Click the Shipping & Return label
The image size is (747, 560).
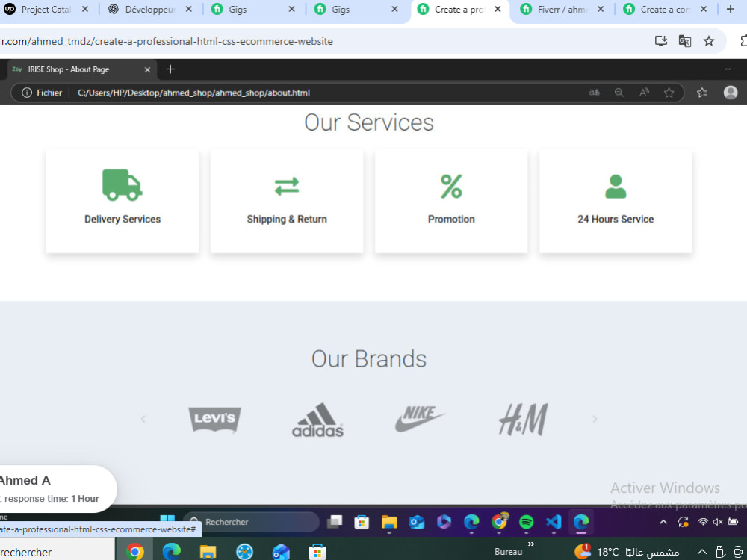pyautogui.click(x=287, y=219)
